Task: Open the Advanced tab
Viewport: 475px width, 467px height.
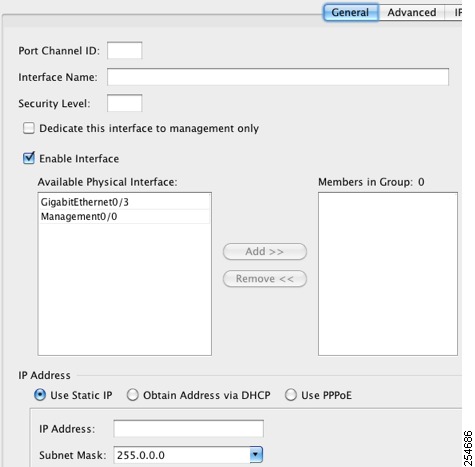Action: pos(412,12)
